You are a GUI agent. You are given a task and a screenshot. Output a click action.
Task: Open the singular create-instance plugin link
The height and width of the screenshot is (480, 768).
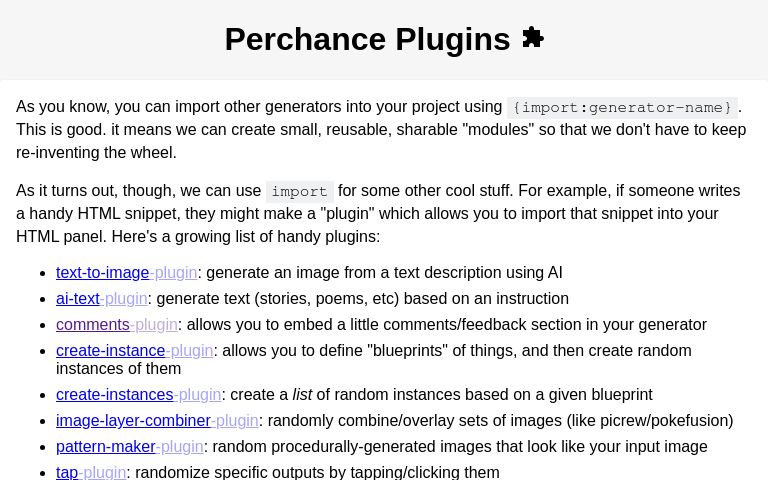coord(134,351)
